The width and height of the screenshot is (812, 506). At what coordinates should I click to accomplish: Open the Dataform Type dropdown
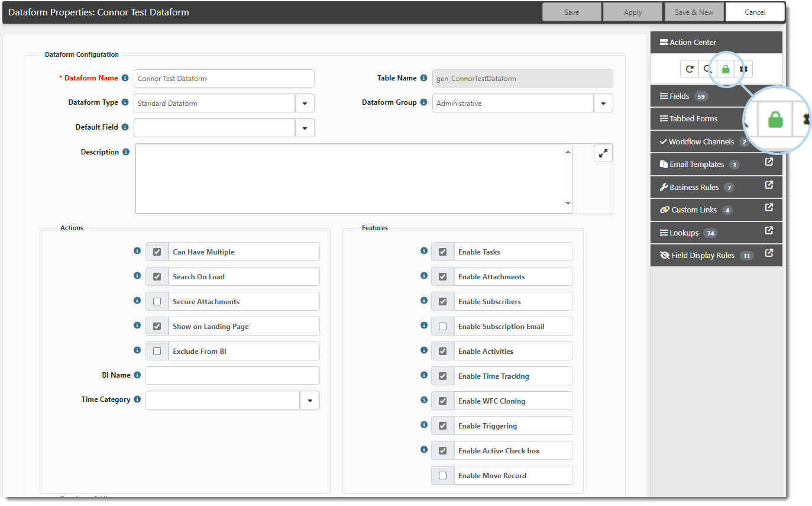click(305, 104)
